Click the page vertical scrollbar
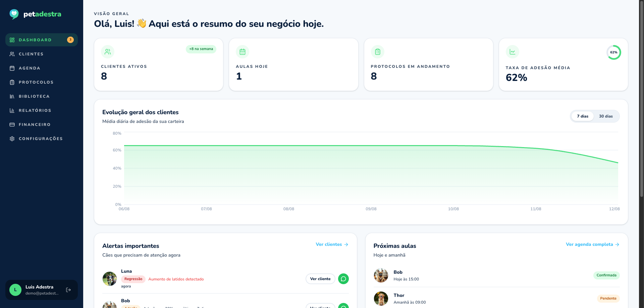Screen dimensions: 644x308 [x=642, y=99]
